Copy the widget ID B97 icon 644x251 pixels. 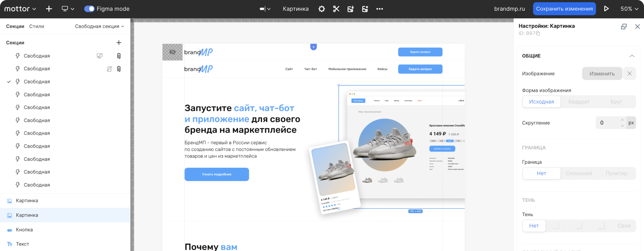point(538,33)
